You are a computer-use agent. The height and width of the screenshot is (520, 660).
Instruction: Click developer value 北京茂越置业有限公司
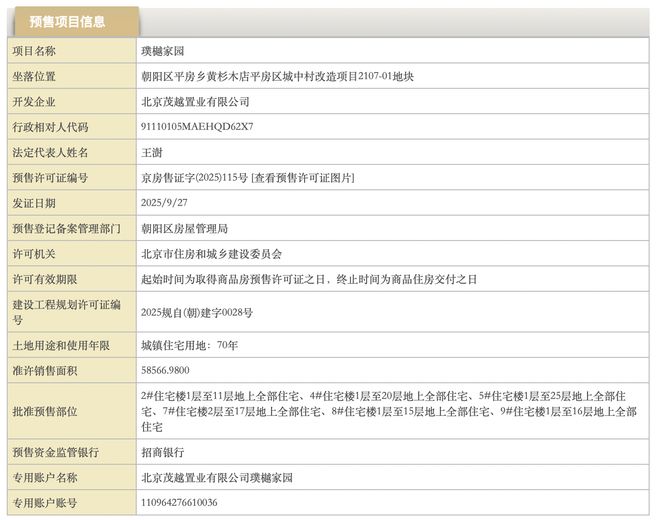pyautogui.click(x=195, y=101)
